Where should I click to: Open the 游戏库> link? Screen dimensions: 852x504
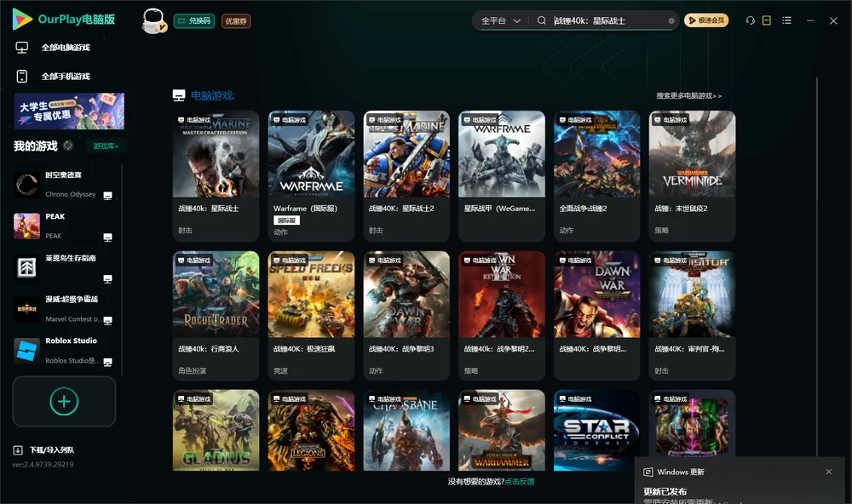(106, 146)
